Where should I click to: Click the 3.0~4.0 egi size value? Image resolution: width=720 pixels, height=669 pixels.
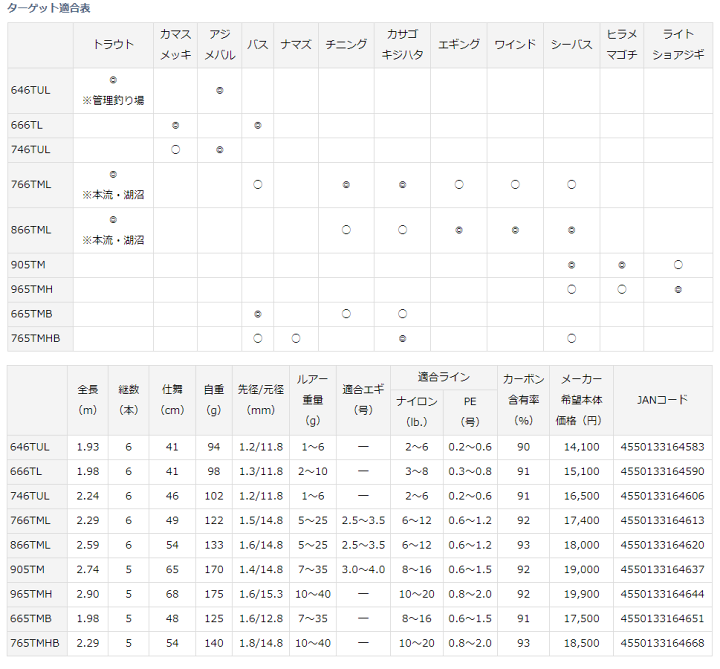[x=363, y=570]
